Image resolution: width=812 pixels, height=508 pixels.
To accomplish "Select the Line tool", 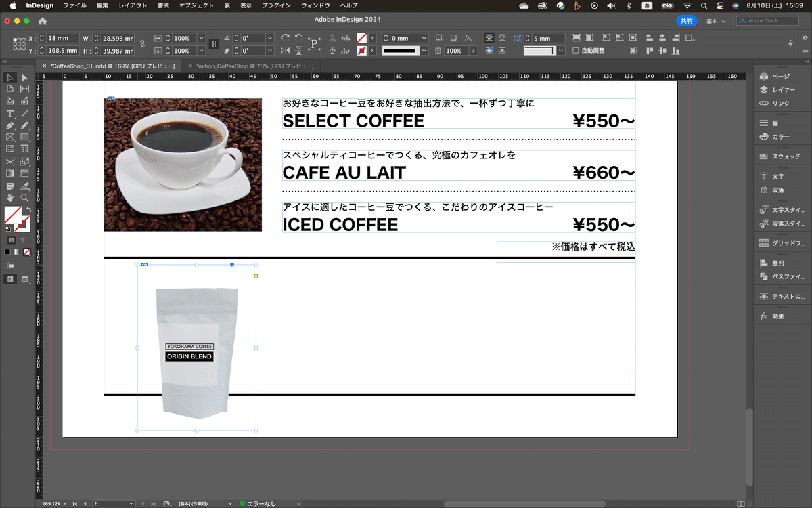I will click(25, 114).
